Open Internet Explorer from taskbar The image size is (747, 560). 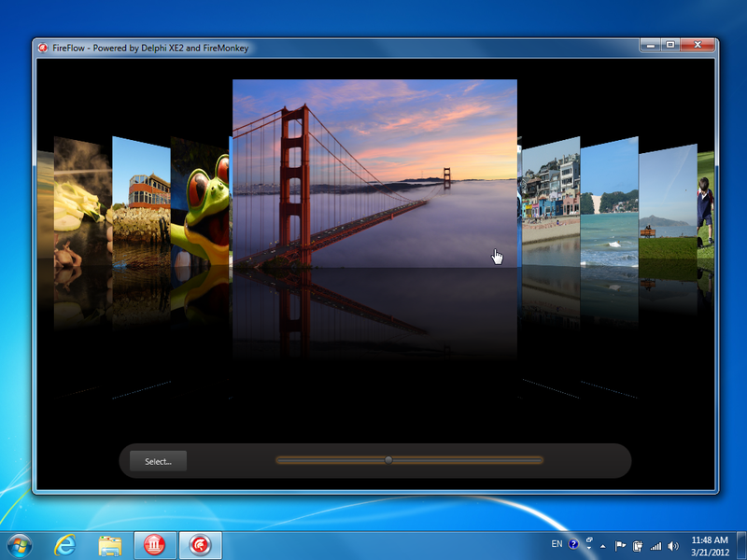pos(64,545)
